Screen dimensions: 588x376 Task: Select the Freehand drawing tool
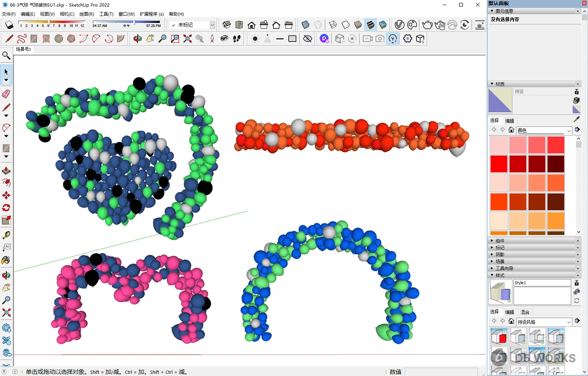pyautogui.click(x=22, y=39)
